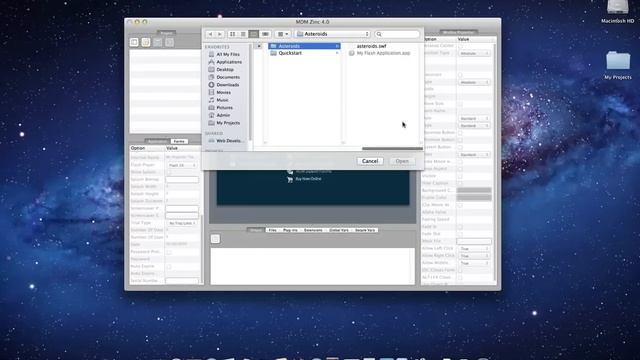
Task: Open Documents in the sidebar
Action: [x=224, y=77]
